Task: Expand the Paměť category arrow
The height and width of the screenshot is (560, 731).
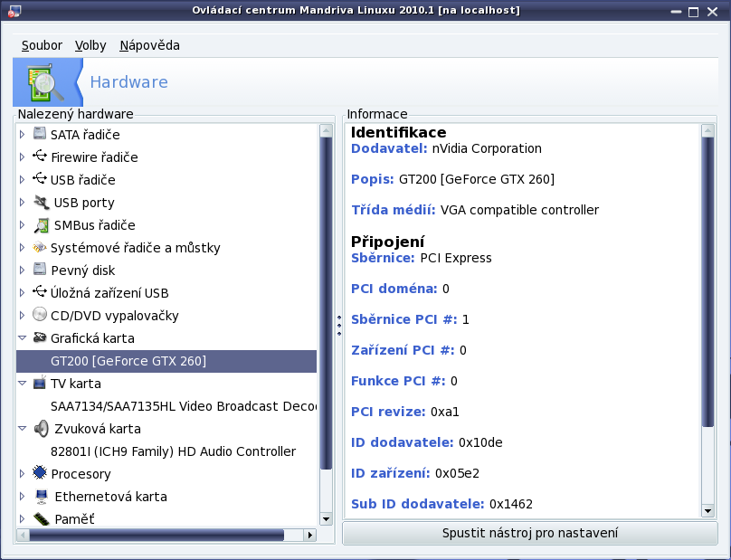Action: (23, 518)
